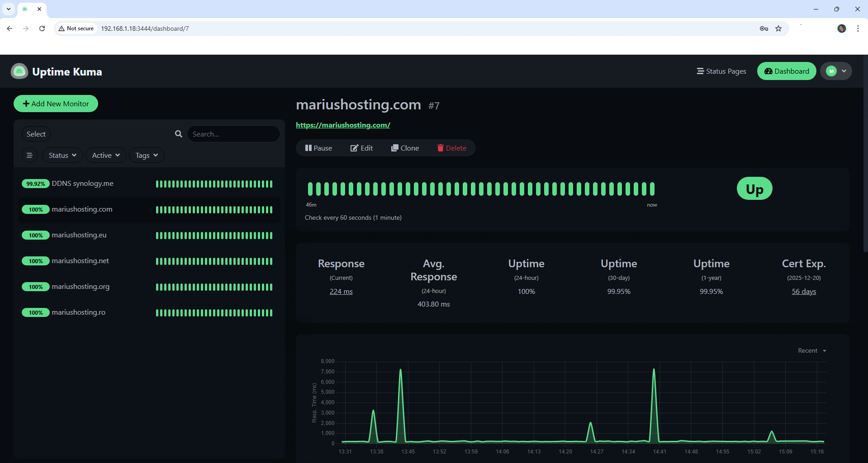Expand the user profile avatar menu

click(836, 71)
